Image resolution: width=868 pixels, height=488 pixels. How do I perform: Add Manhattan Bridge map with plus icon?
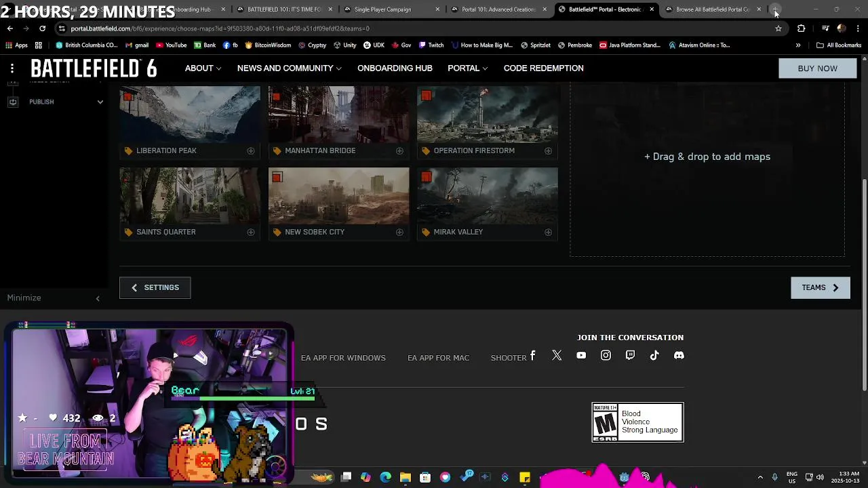[x=399, y=151]
